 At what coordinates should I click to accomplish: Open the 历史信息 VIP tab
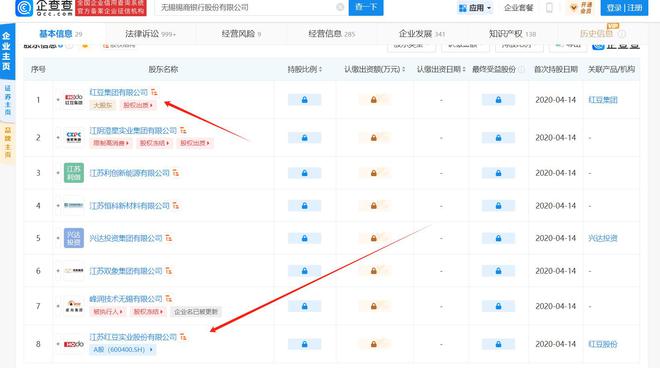click(x=597, y=34)
